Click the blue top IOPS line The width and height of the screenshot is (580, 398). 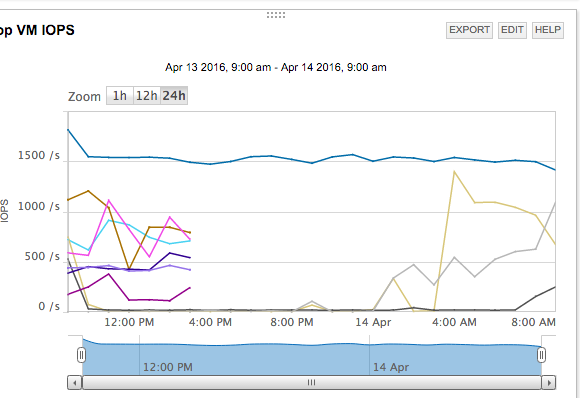[x=311, y=162]
